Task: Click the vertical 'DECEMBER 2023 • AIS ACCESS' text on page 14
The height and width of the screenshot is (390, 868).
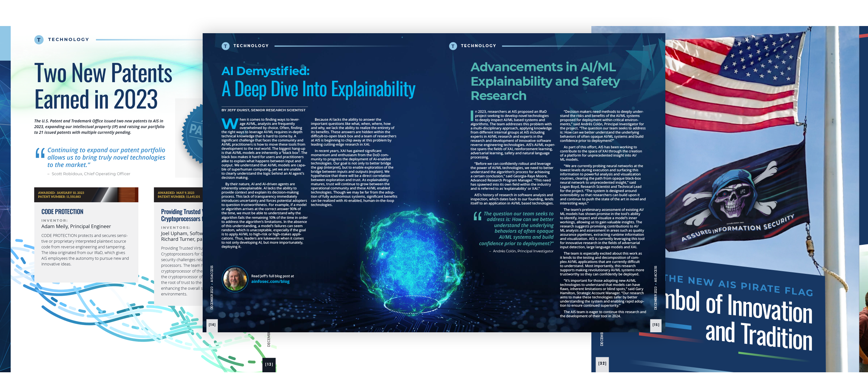Action: click(x=212, y=288)
